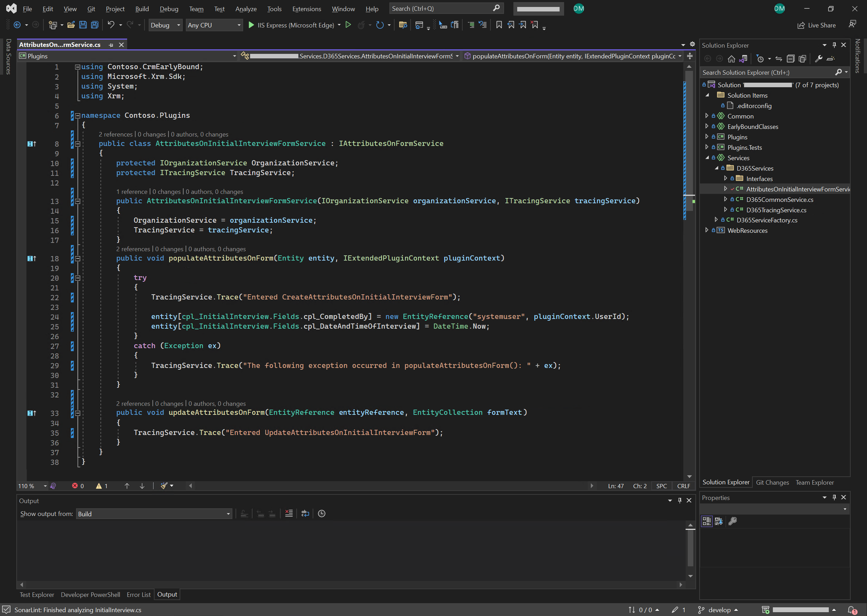Click the Save All toolbar icon
Screen dimensions: 867x616
click(95, 25)
